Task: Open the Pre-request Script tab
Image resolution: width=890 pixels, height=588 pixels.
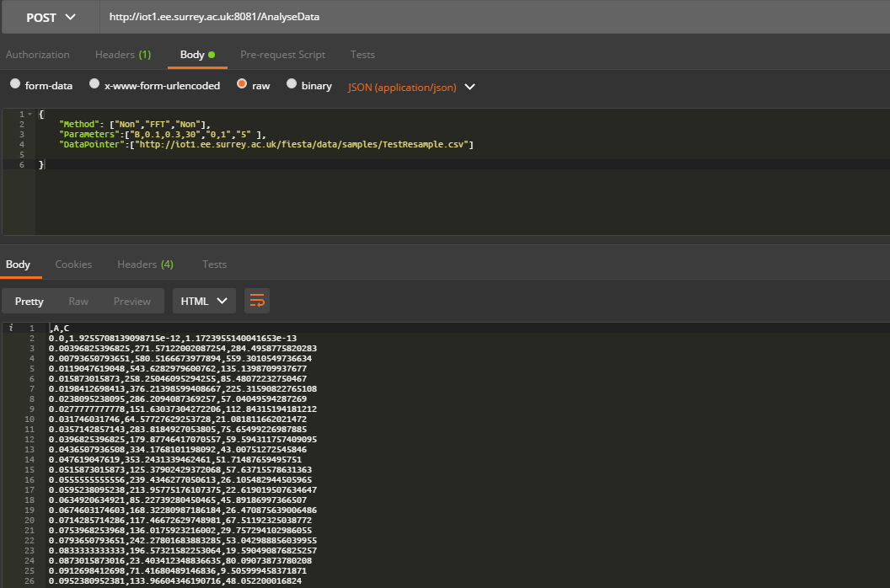Action: click(282, 55)
